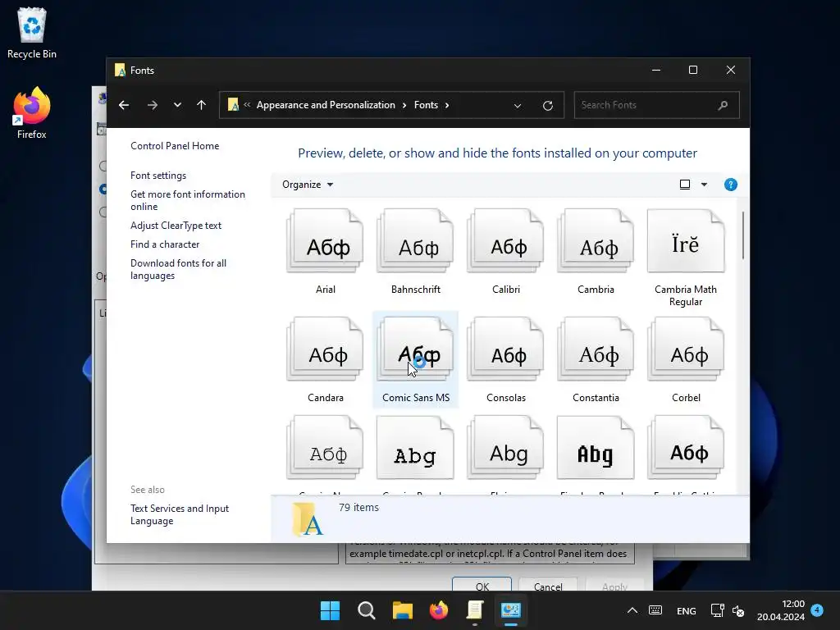
Task: Go back in Fonts window
Action: click(x=124, y=105)
